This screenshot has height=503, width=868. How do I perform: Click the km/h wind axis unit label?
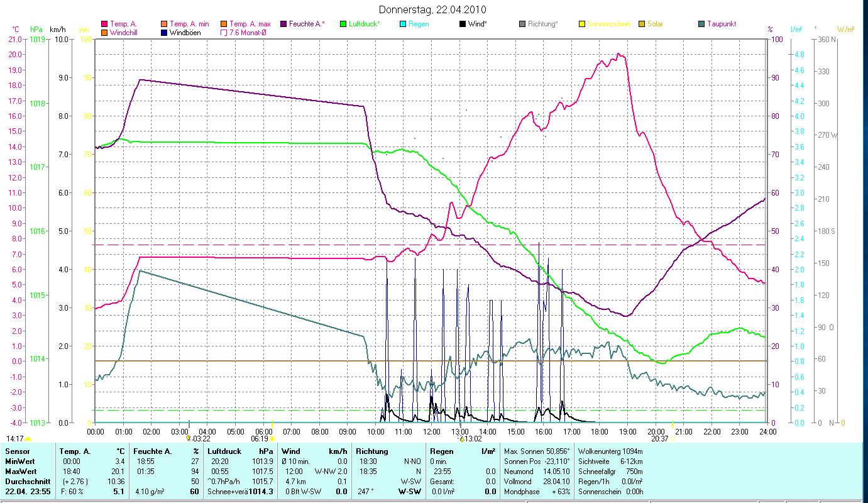click(x=57, y=30)
